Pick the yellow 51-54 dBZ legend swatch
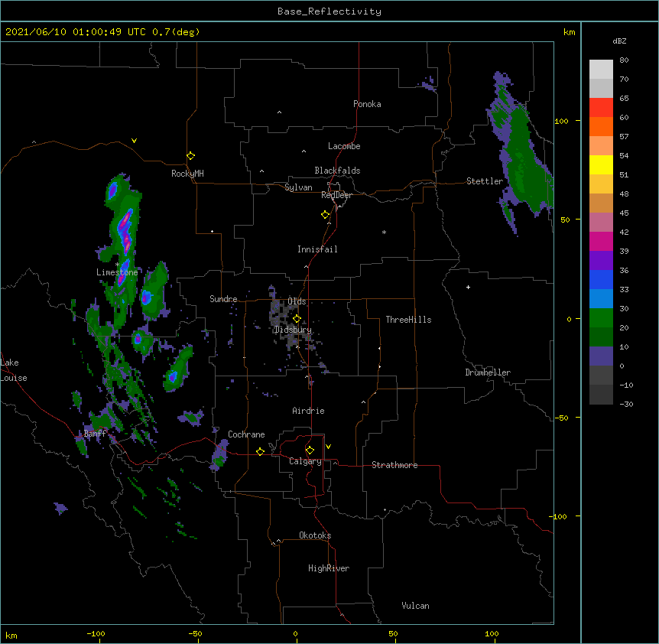659x644 pixels. pos(601,164)
